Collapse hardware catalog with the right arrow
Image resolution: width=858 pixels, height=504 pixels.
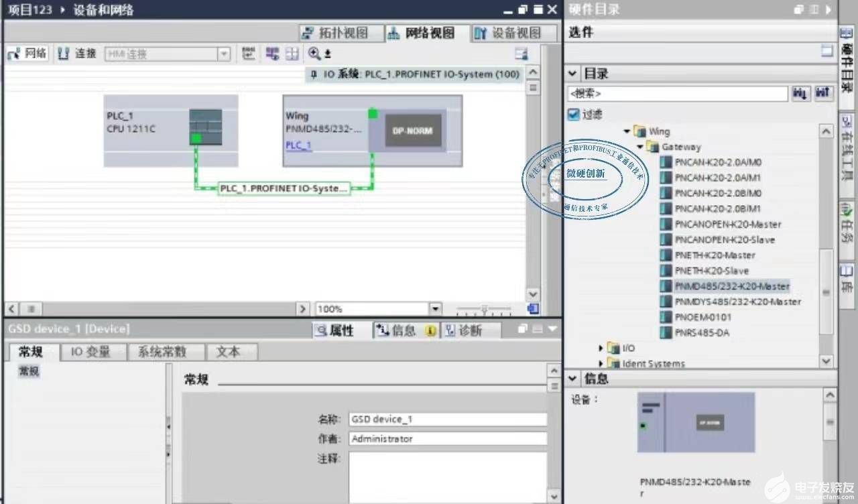click(x=829, y=9)
